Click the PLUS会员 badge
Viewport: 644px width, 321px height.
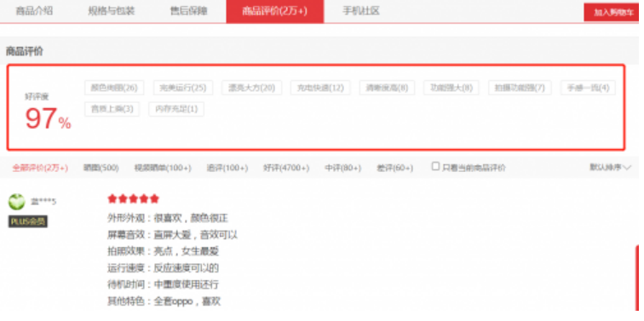28,221
